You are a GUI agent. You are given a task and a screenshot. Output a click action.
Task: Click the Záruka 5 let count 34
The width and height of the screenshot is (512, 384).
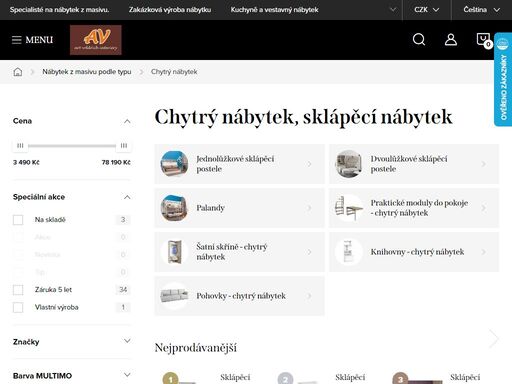[123, 290]
